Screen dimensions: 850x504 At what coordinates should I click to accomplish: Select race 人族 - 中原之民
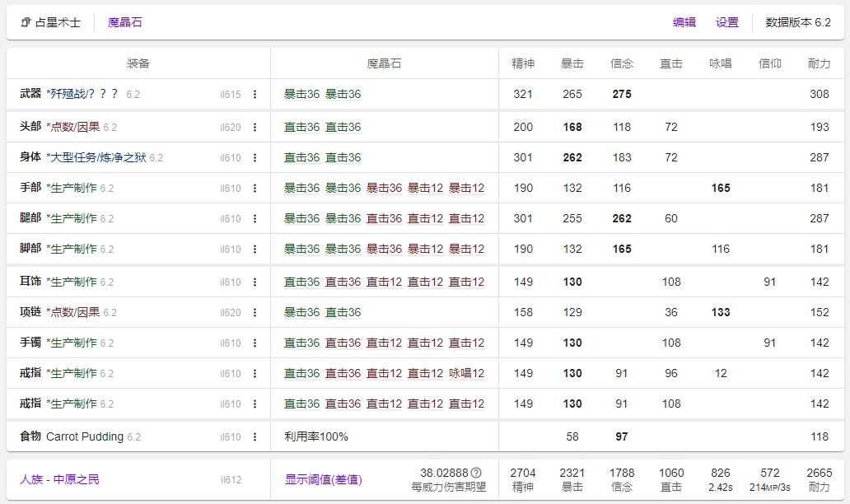tap(59, 479)
